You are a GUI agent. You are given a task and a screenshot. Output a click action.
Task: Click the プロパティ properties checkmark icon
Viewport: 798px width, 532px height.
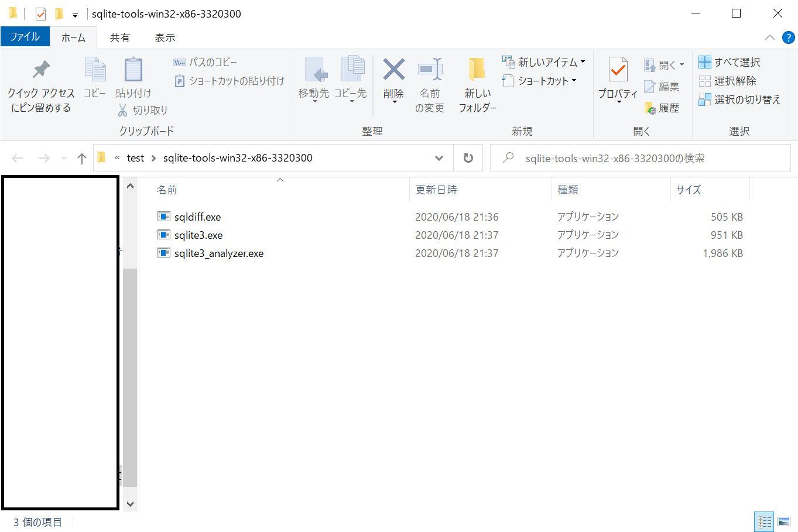(618, 70)
